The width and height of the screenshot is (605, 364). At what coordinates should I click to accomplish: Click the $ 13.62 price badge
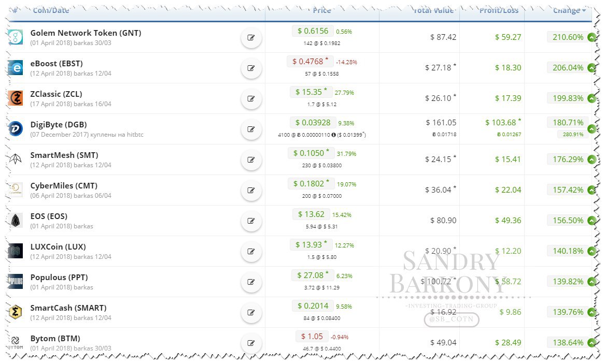tap(311, 214)
